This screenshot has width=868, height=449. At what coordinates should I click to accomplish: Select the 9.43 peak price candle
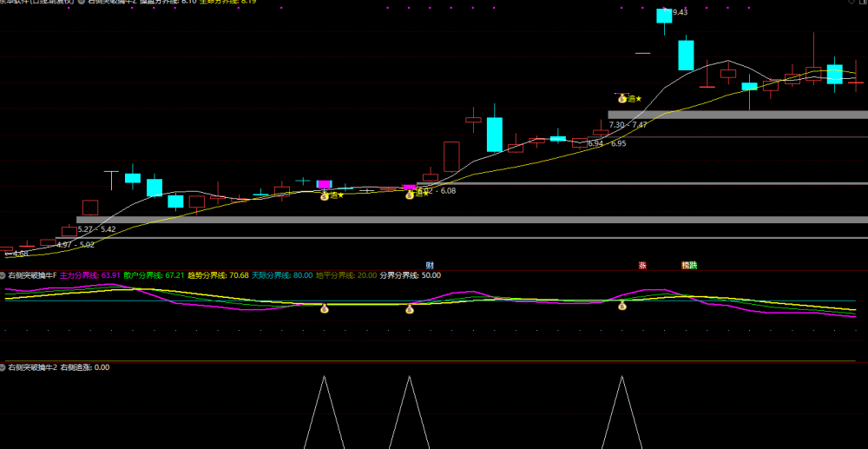(x=664, y=16)
